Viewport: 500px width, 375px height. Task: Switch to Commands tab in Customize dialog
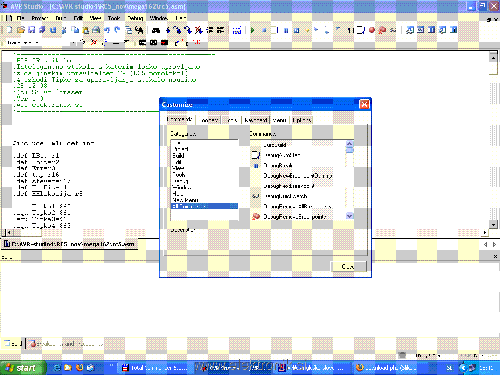click(x=180, y=119)
